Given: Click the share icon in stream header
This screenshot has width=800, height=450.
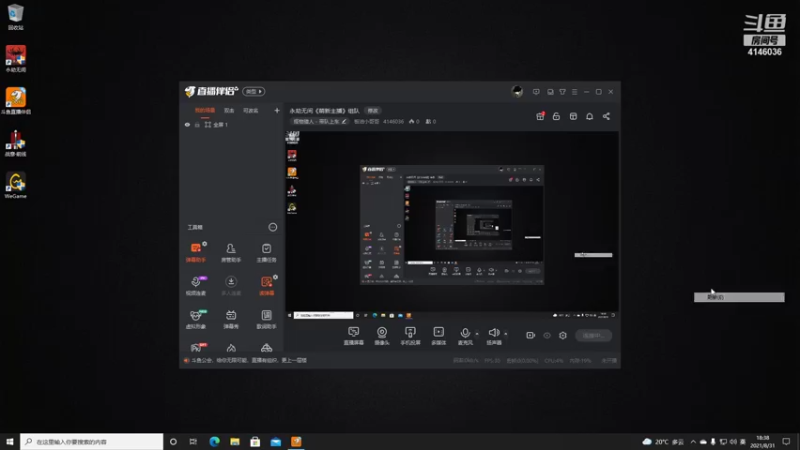Looking at the screenshot, I should (x=606, y=116).
